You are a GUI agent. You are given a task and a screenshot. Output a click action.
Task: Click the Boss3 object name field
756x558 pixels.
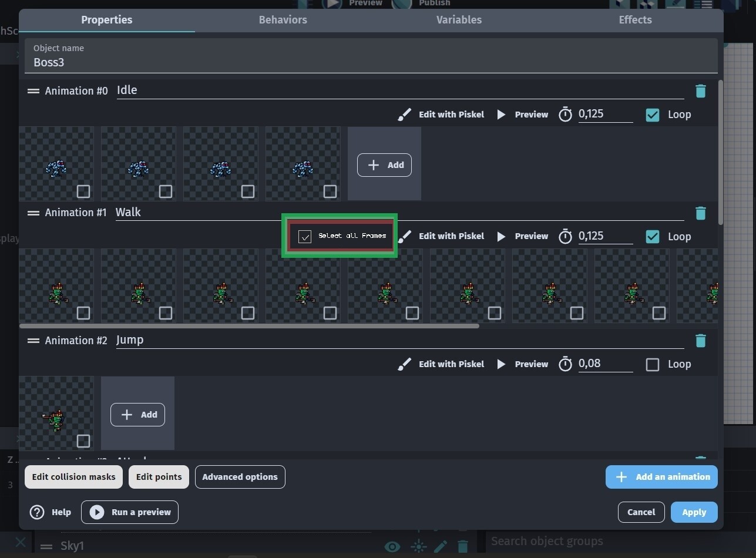click(176, 62)
